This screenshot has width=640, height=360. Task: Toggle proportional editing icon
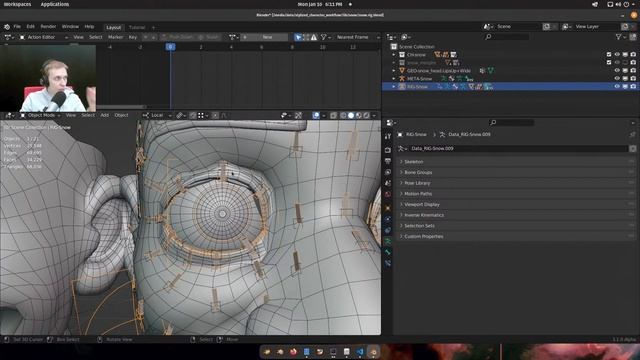coord(216,116)
